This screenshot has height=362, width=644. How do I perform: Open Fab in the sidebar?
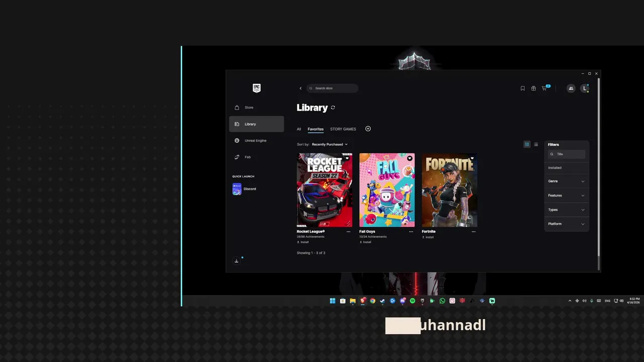pos(257,157)
